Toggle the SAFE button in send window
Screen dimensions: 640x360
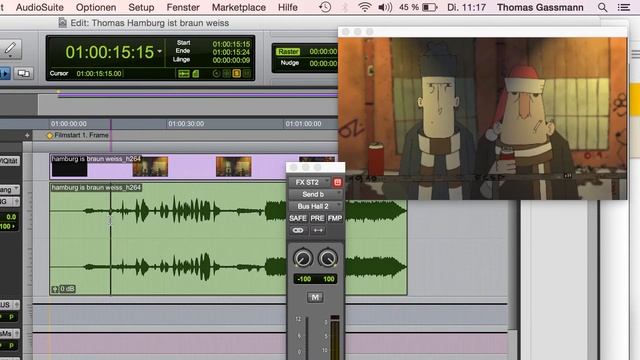coord(298,218)
